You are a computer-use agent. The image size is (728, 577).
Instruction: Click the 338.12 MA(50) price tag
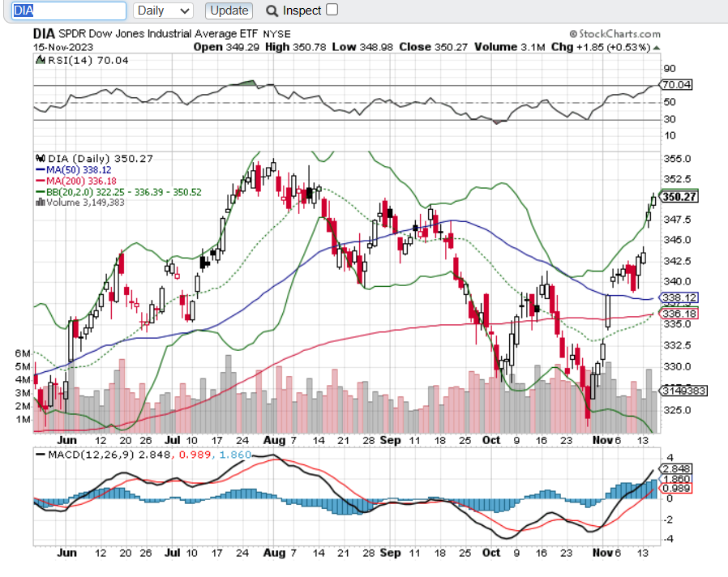(x=679, y=297)
